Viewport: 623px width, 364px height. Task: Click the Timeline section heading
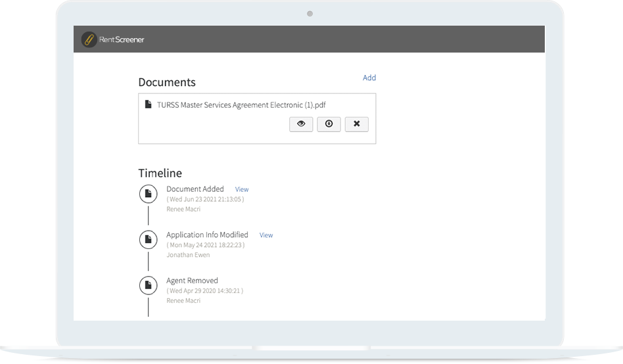tap(160, 173)
